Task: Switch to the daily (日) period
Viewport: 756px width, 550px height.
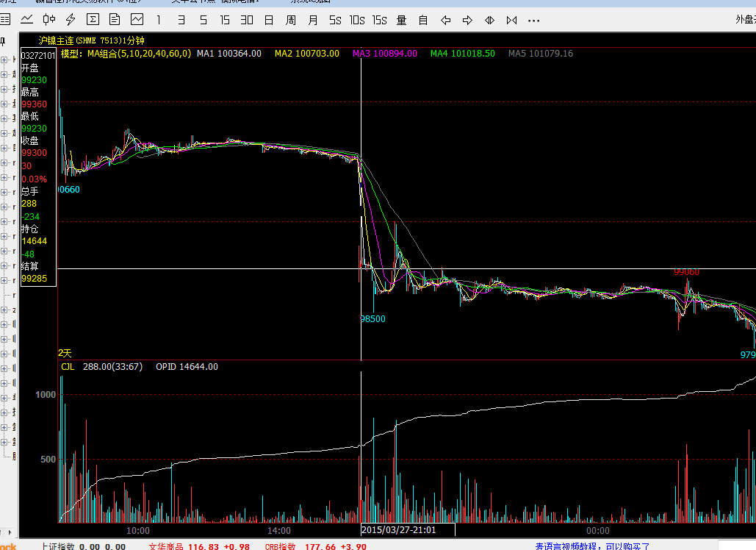Action: (269, 20)
